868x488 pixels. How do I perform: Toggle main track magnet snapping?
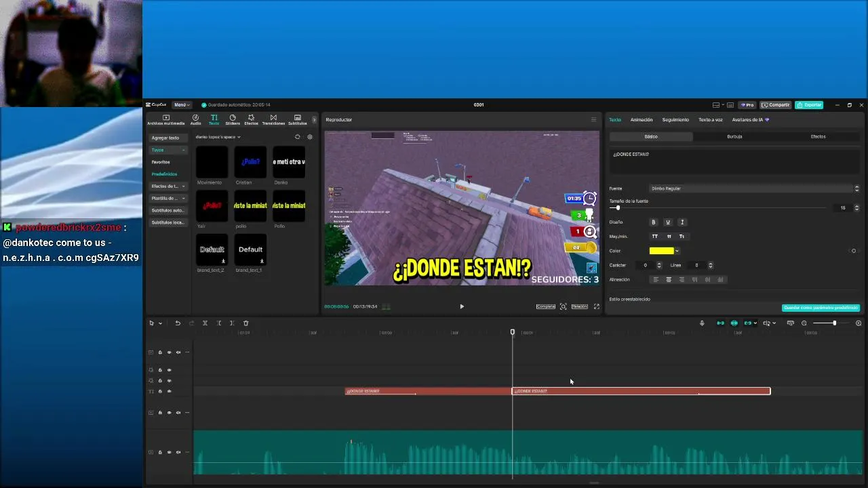point(720,323)
